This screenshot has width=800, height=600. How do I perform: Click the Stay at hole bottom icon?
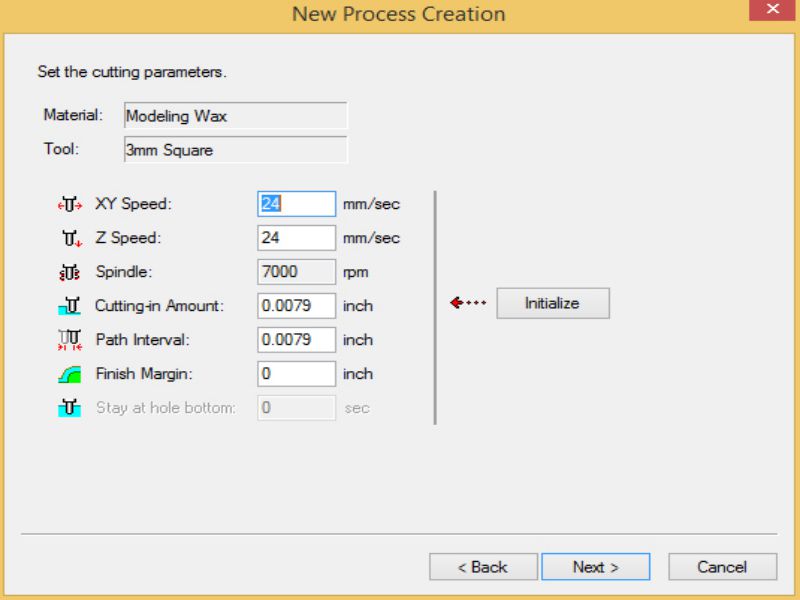click(69, 408)
